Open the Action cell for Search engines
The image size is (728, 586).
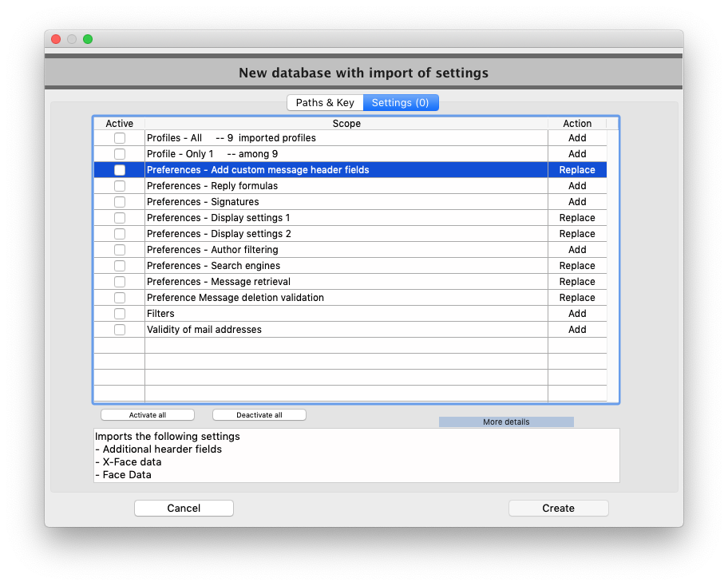[x=576, y=265]
